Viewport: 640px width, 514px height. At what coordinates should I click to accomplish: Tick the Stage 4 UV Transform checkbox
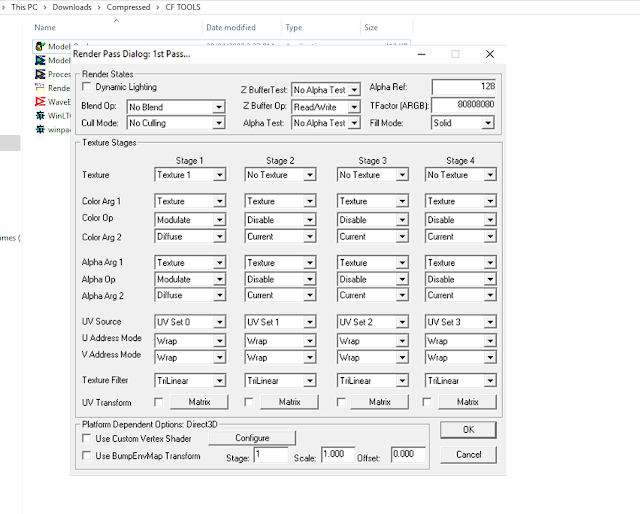click(427, 402)
